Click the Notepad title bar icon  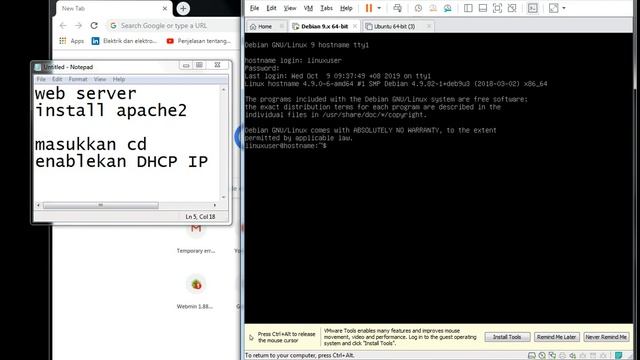coord(38,67)
